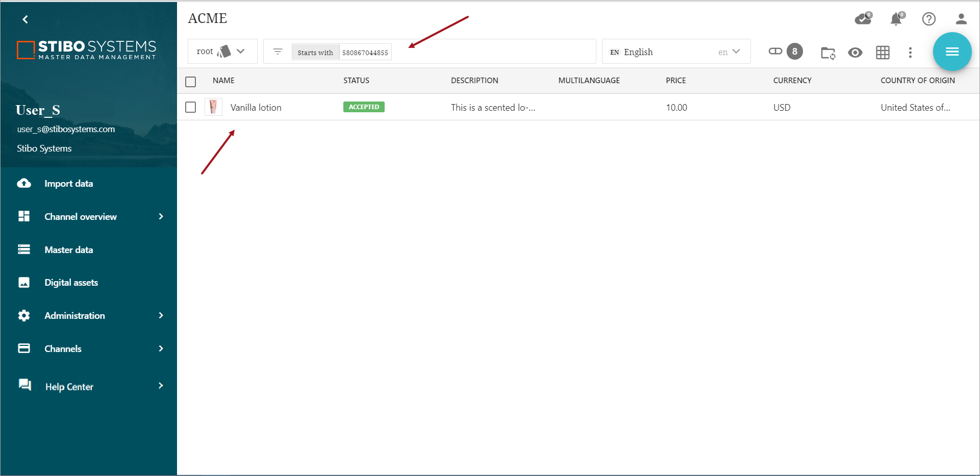Select all rows with header checkbox
This screenshot has width=980, height=476.
[x=191, y=82]
